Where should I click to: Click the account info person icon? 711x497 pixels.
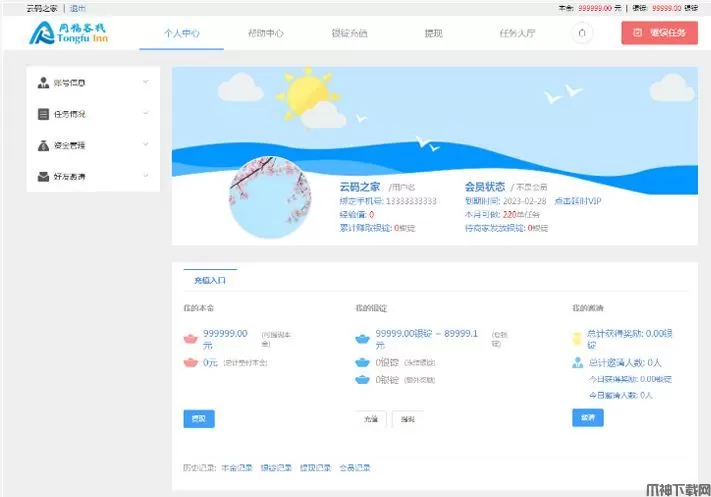[43, 82]
